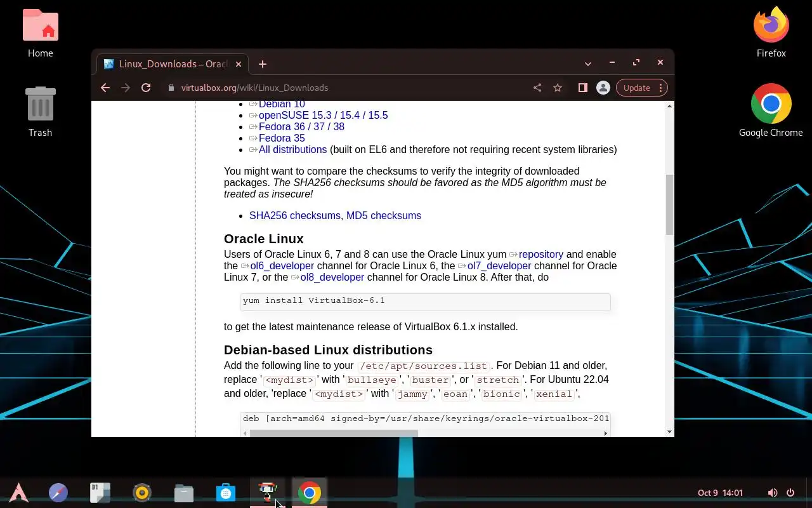Viewport: 812px width, 508px height.
Task: Click Debian-based Linux distributions heading
Action: (x=328, y=350)
